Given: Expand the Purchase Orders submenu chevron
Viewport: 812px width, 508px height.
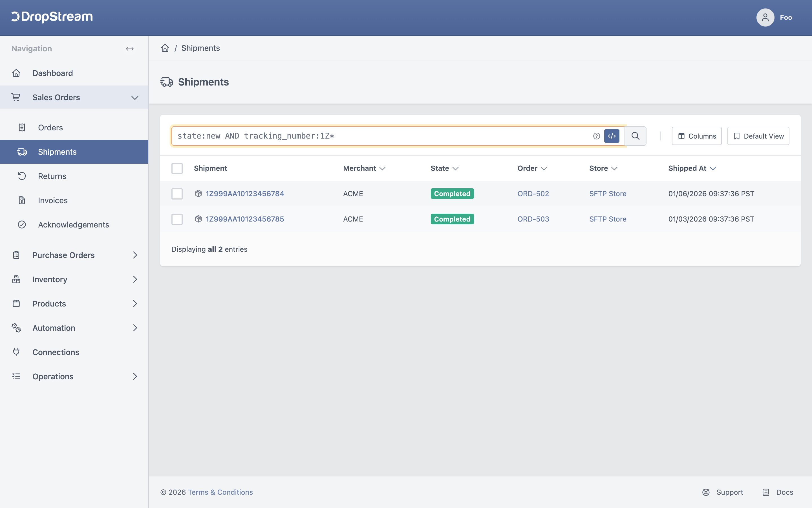Looking at the screenshot, I should pyautogui.click(x=135, y=255).
